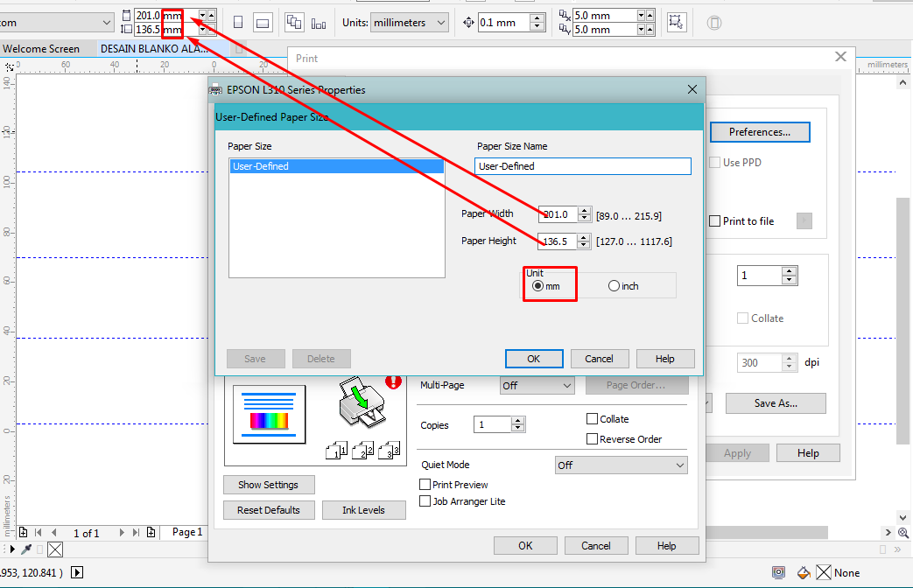This screenshot has height=588, width=913.
Task: Go to the first page navigation icon
Action: (x=39, y=532)
